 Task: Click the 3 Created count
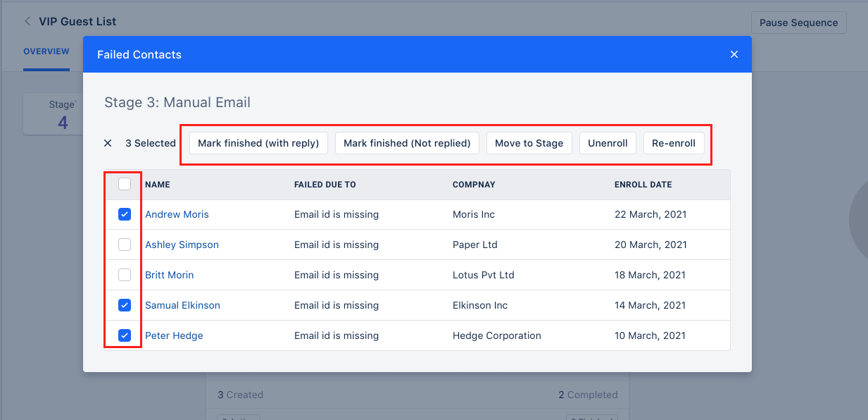point(240,395)
